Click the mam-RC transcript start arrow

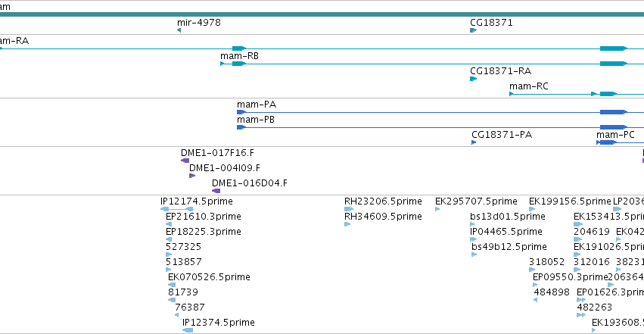512,94
